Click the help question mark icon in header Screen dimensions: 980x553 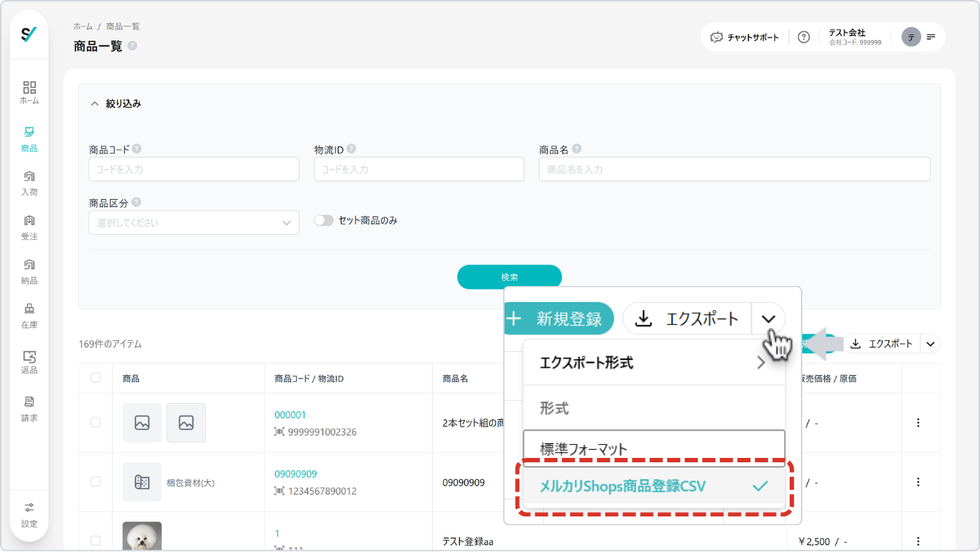pos(804,37)
